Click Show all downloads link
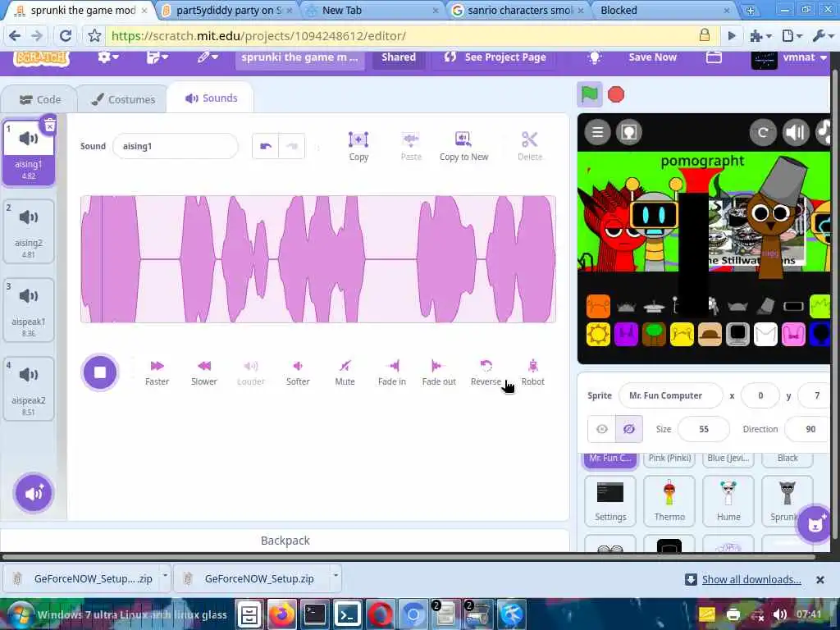 (751, 580)
